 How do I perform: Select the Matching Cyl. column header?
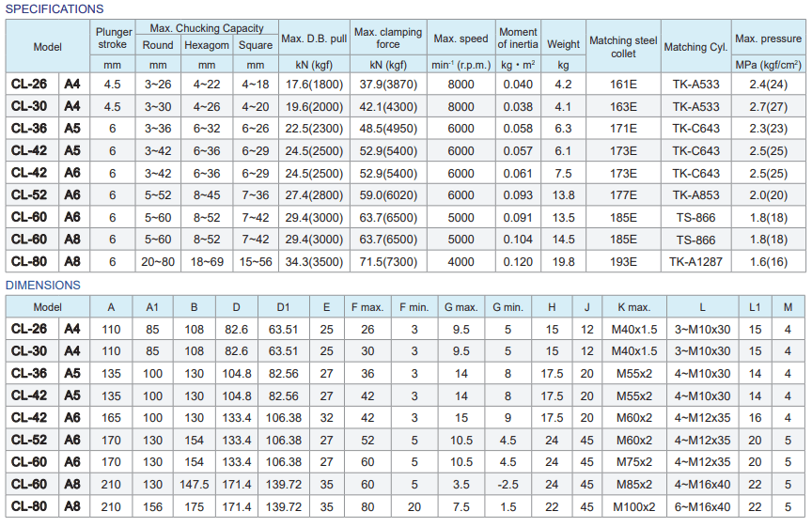[x=695, y=47]
